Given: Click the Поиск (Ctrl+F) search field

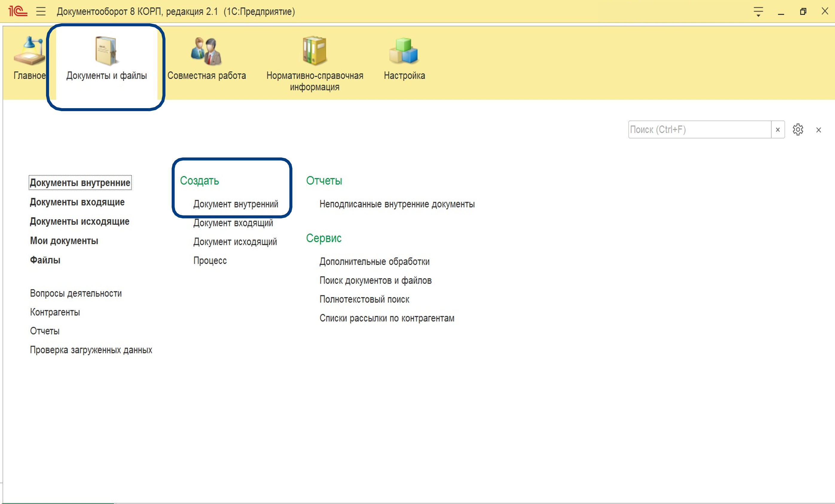Looking at the screenshot, I should (x=700, y=130).
